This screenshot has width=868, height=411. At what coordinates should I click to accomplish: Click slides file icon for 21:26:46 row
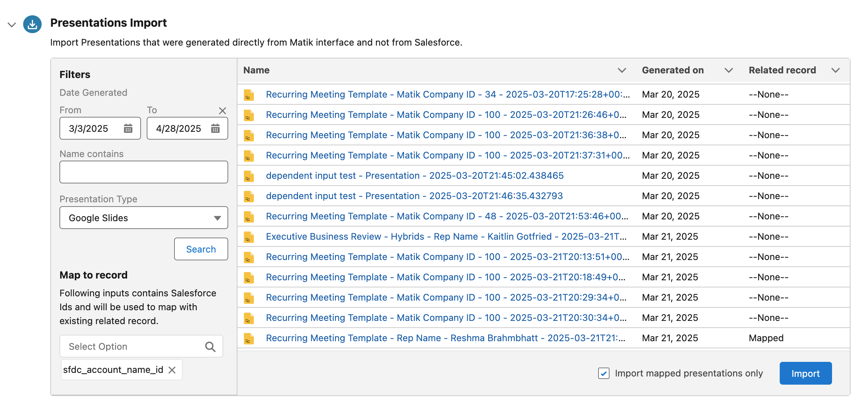click(x=249, y=115)
